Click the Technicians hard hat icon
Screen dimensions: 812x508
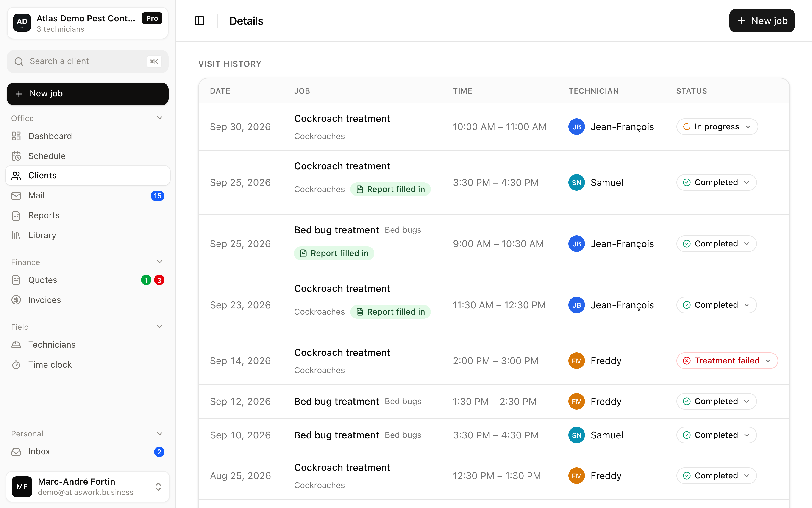pyautogui.click(x=16, y=345)
